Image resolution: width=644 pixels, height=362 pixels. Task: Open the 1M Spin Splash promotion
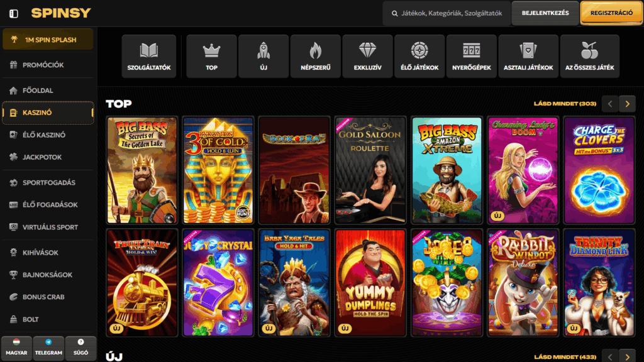coord(48,40)
